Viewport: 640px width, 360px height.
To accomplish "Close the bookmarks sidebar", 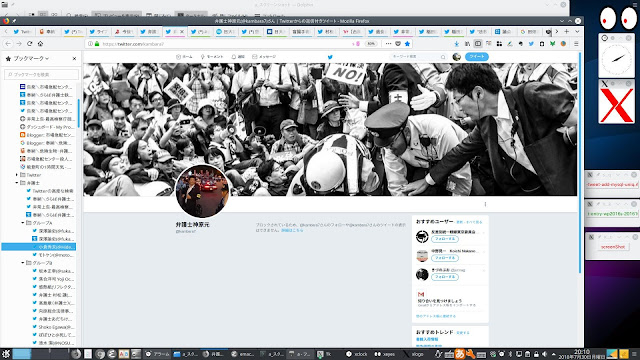I will tap(74, 59).
